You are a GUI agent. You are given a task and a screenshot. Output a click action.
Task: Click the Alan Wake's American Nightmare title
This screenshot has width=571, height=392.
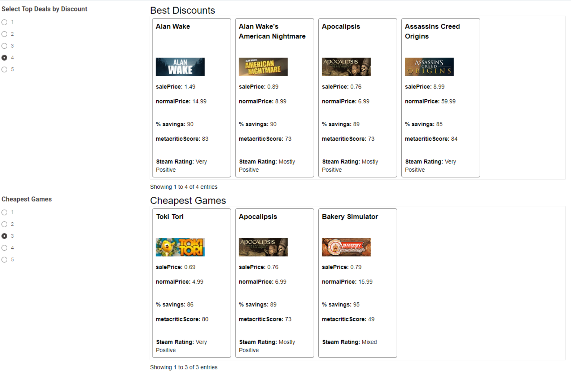point(272,31)
